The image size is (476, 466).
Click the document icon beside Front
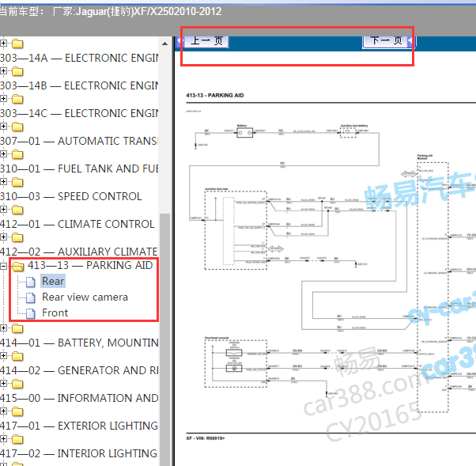point(31,313)
